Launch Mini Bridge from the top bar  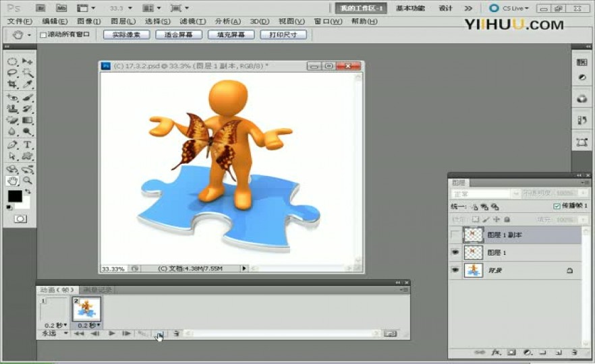61,8
